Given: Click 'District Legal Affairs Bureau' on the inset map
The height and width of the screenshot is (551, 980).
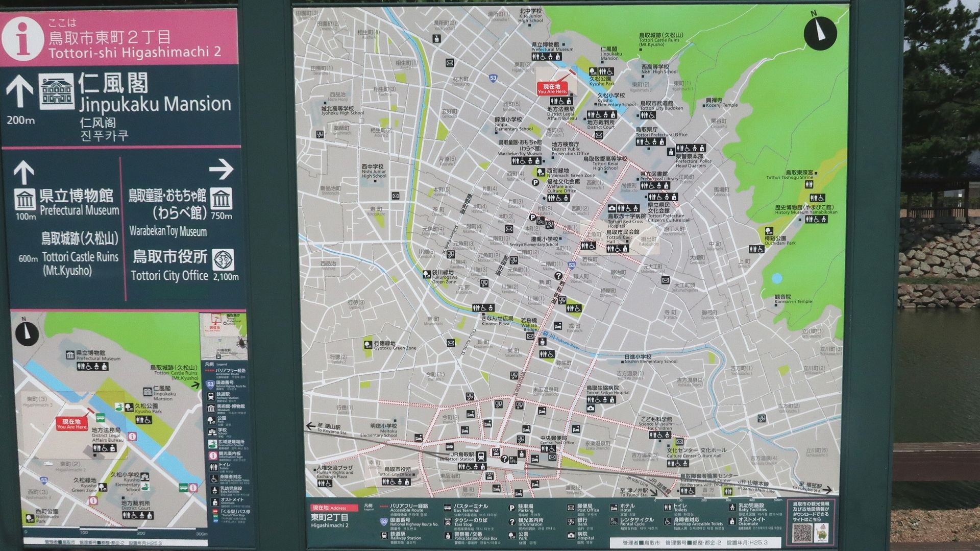Looking at the screenshot, I should coord(107,438).
